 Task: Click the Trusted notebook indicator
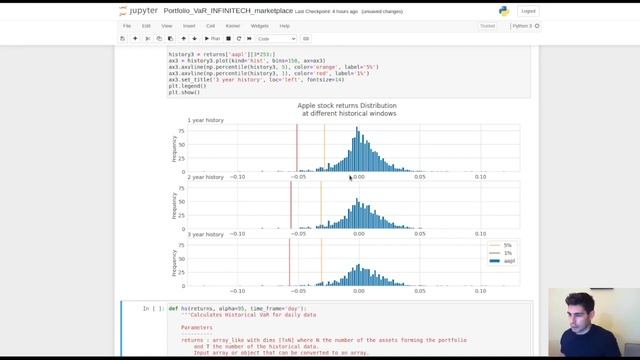point(487,26)
